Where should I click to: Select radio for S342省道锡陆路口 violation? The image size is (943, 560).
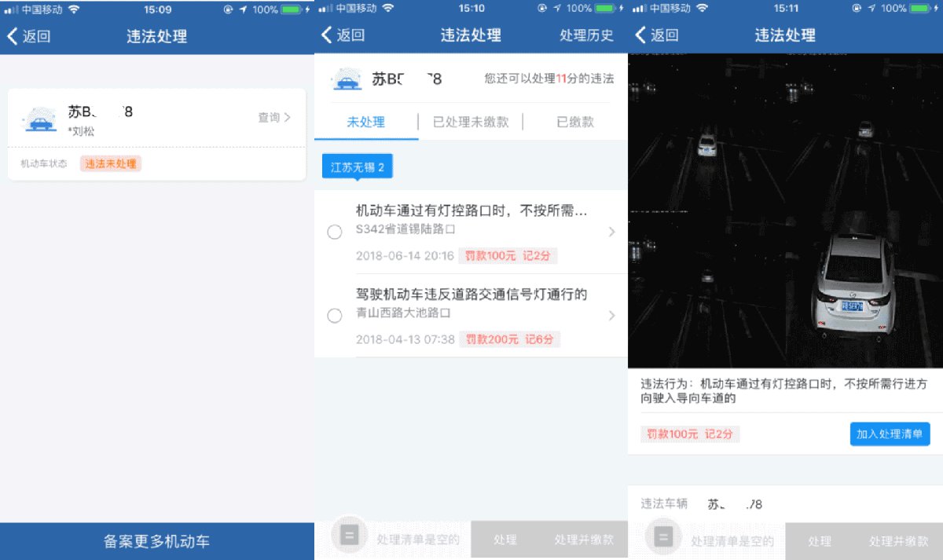pyautogui.click(x=334, y=232)
